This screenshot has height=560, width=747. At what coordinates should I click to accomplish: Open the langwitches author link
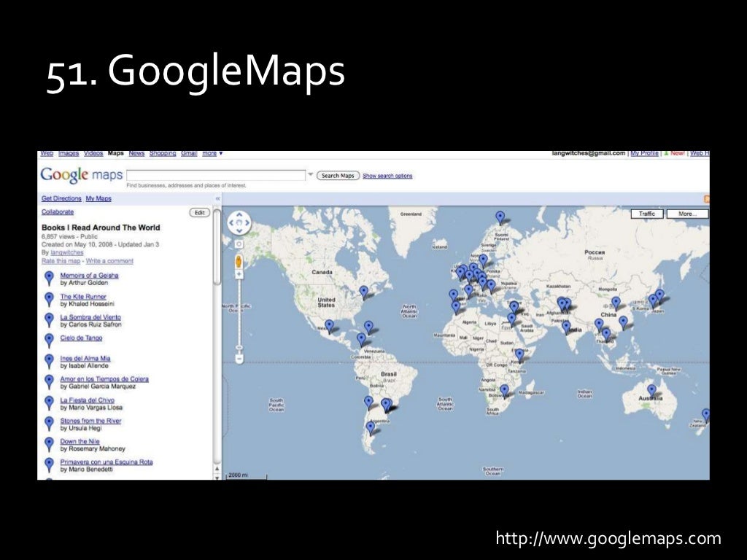click(67, 252)
